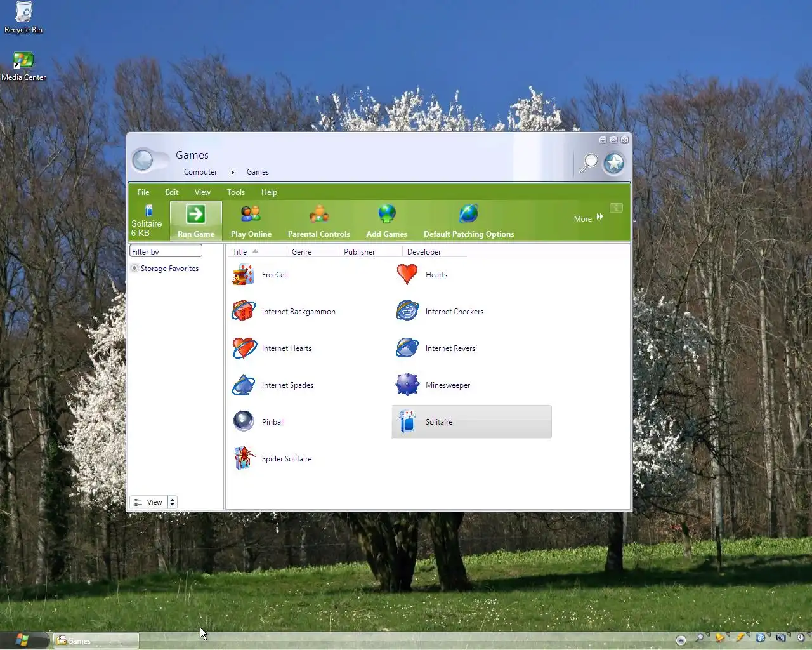Image resolution: width=812 pixels, height=650 pixels.
Task: Select the Recycle Bin desktop icon
Action: pyautogui.click(x=23, y=18)
